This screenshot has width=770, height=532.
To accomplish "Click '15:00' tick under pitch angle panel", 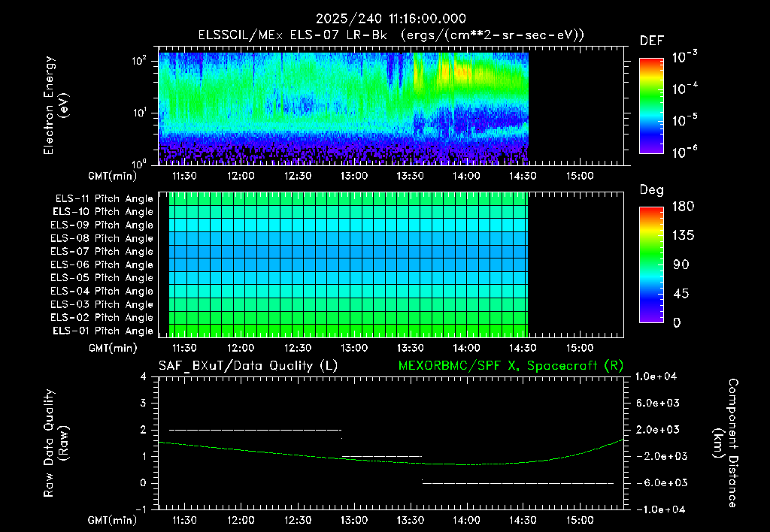I will pos(580,348).
